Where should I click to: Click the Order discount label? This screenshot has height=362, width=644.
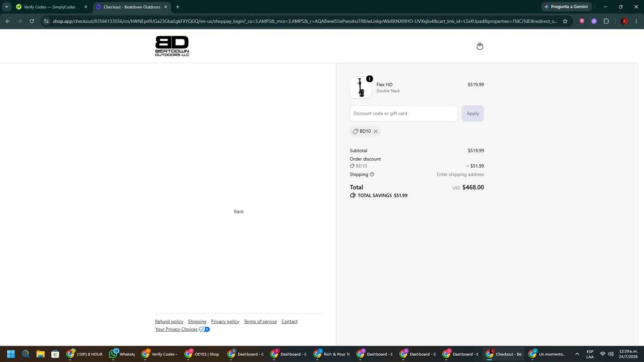[x=365, y=159]
